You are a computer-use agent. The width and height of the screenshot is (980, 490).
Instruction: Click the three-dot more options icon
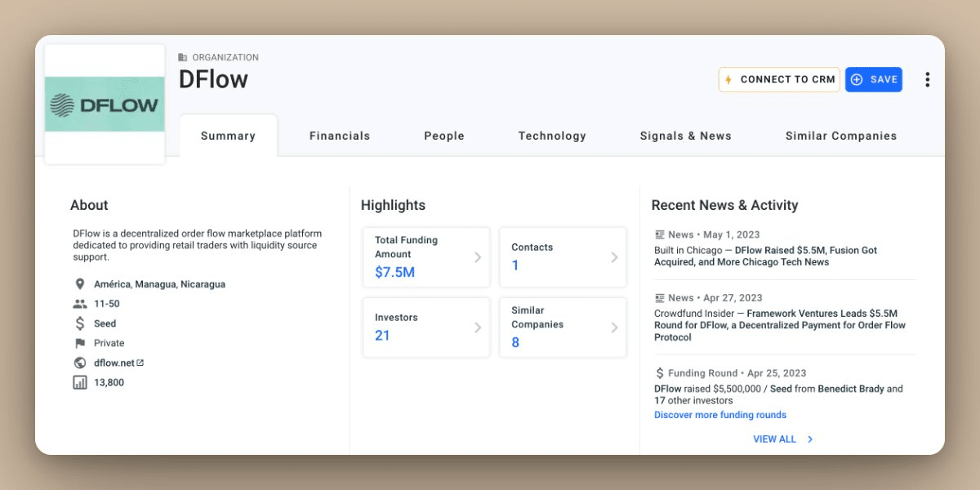pyautogui.click(x=927, y=80)
